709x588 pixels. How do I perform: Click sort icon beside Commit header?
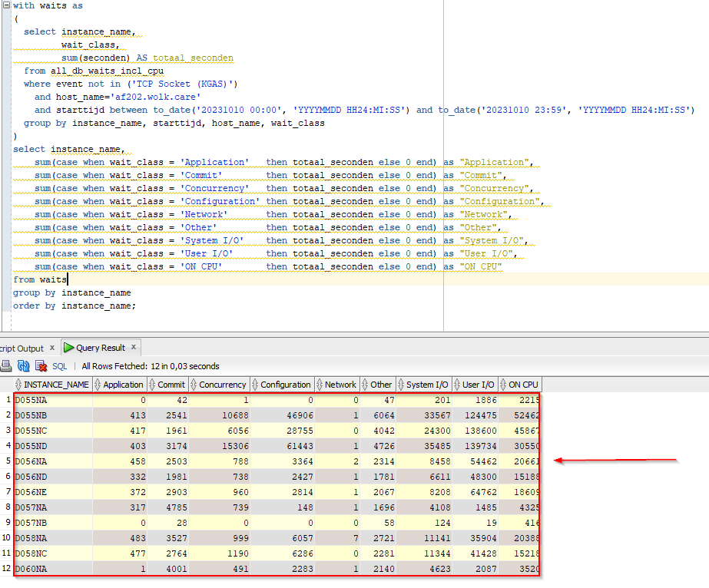(x=153, y=385)
